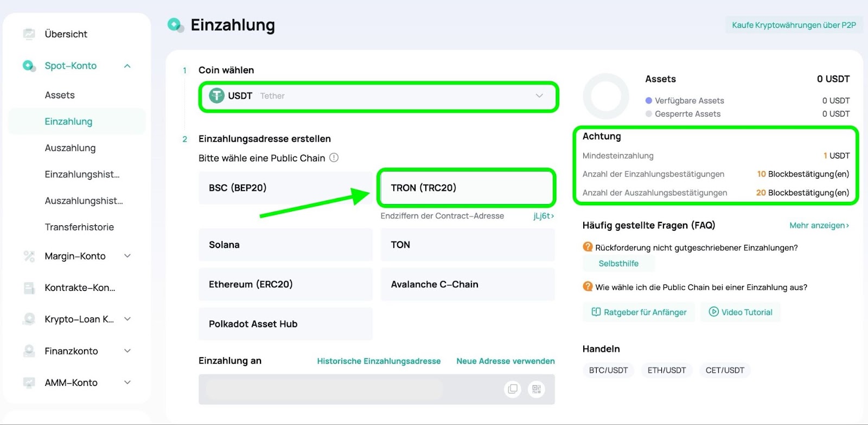Open Historische Einzahlungsadresse link
Viewport: 868px width, 425px height.
[379, 361]
